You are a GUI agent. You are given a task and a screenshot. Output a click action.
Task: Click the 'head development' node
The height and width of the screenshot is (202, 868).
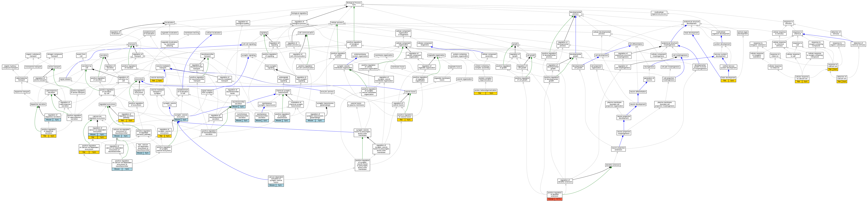[691, 33]
